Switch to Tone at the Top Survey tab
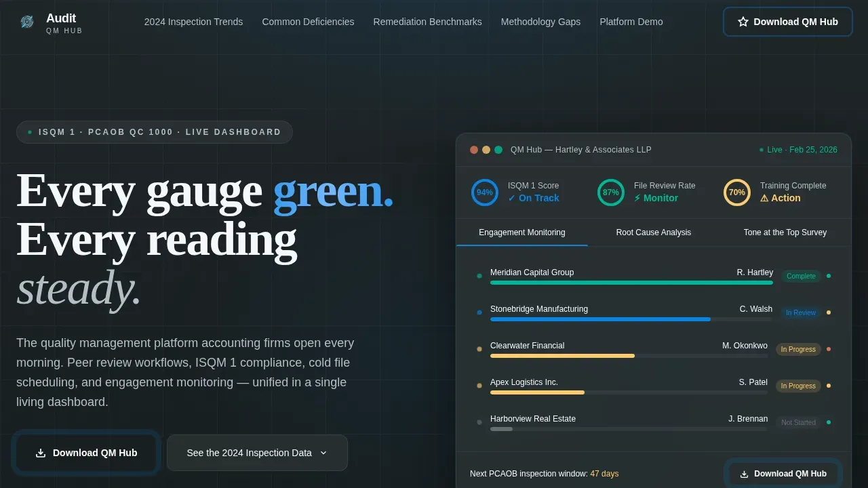Screen dimensions: 868x488 785,232
